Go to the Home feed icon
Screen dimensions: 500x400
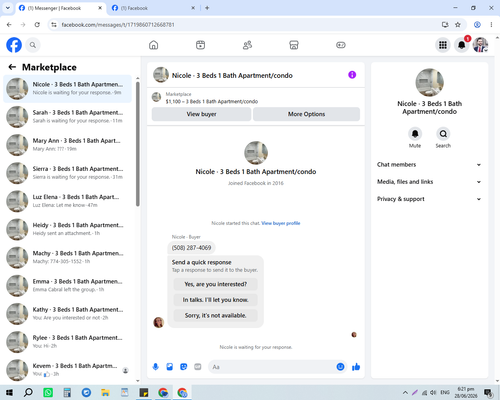click(154, 45)
